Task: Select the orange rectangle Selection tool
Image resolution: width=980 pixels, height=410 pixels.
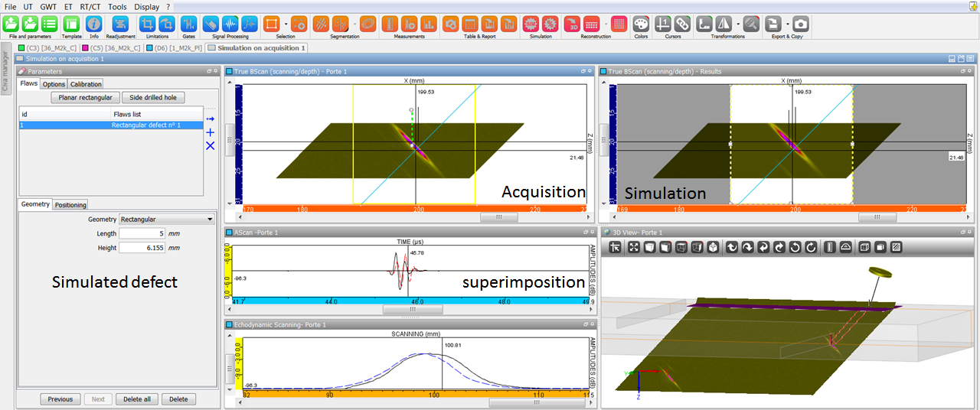Action: pos(271,24)
